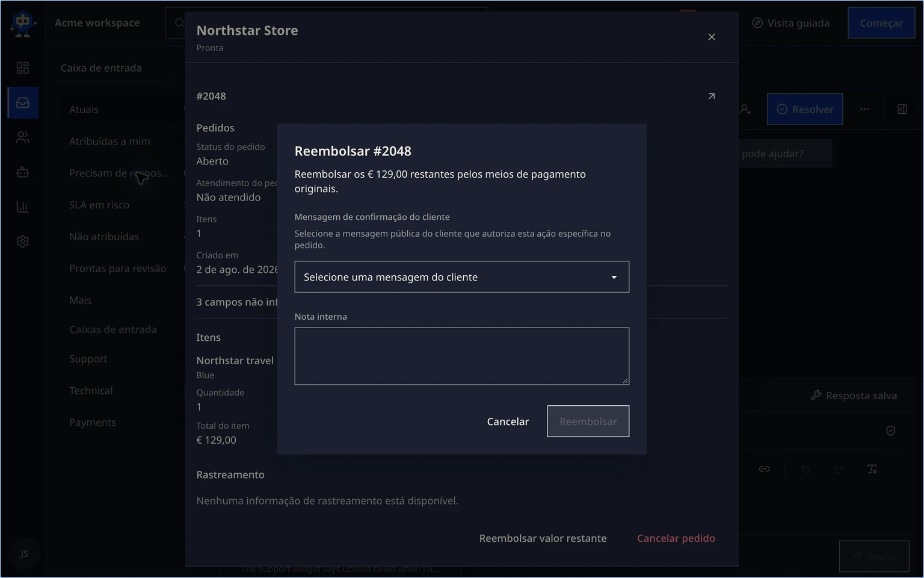Screen dimensions: 924x578
Task: Click the redo arrow in editor toolbar
Action: pyautogui.click(x=839, y=469)
